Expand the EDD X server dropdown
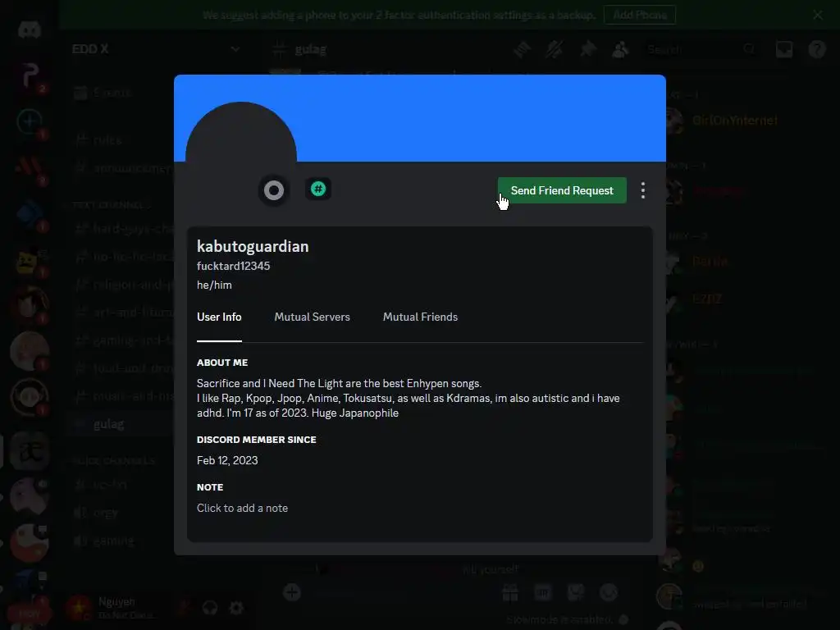This screenshot has height=630, width=840. (235, 49)
